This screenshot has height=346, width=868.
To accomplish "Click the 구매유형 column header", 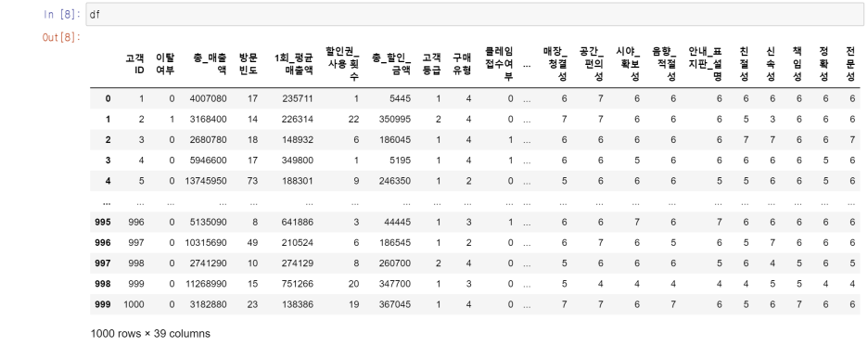I will pyautogui.click(x=462, y=65).
